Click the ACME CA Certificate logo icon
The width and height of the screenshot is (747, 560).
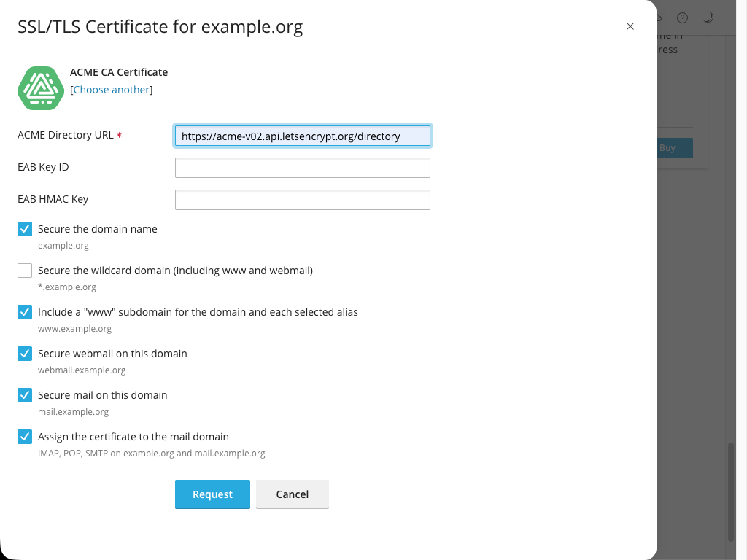pyautogui.click(x=41, y=88)
